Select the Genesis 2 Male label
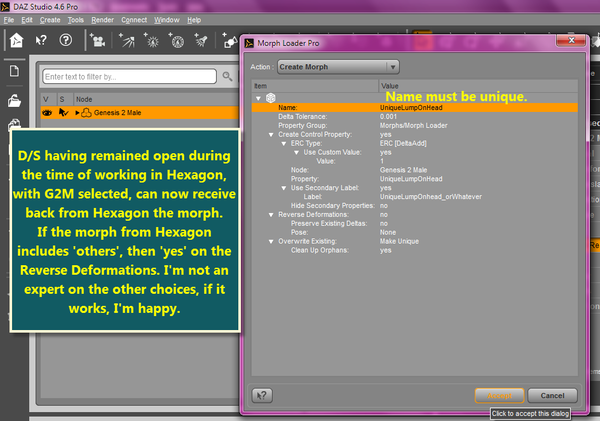Viewport: 600px width, 421px height. (x=117, y=113)
